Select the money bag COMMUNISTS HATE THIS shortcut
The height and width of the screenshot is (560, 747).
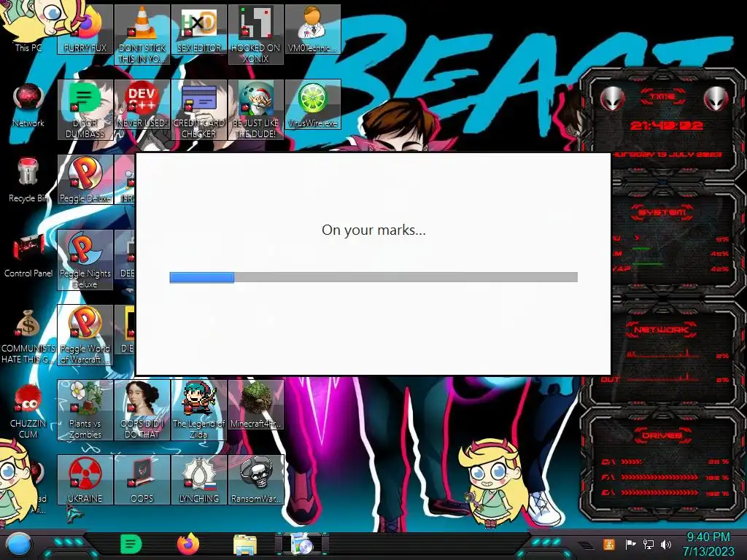tap(28, 335)
